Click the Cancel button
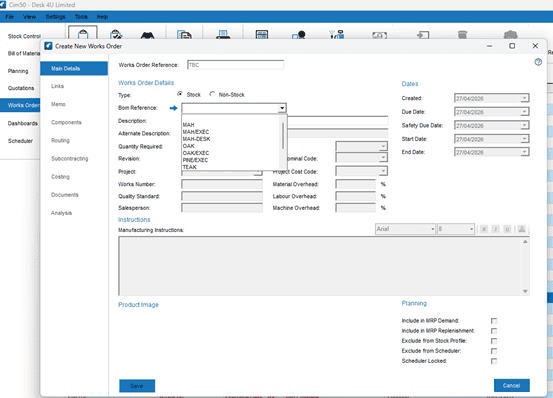This screenshot has width=553, height=398. coord(511,385)
